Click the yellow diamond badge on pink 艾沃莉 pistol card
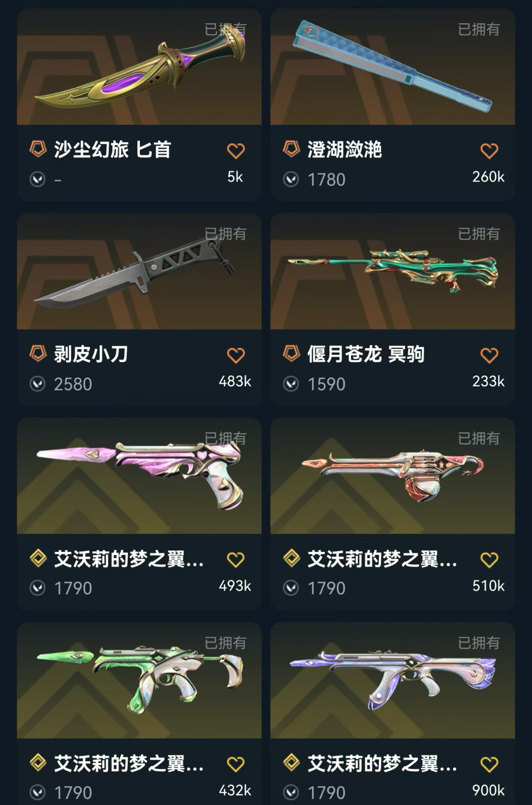532x805 pixels. coord(38,558)
